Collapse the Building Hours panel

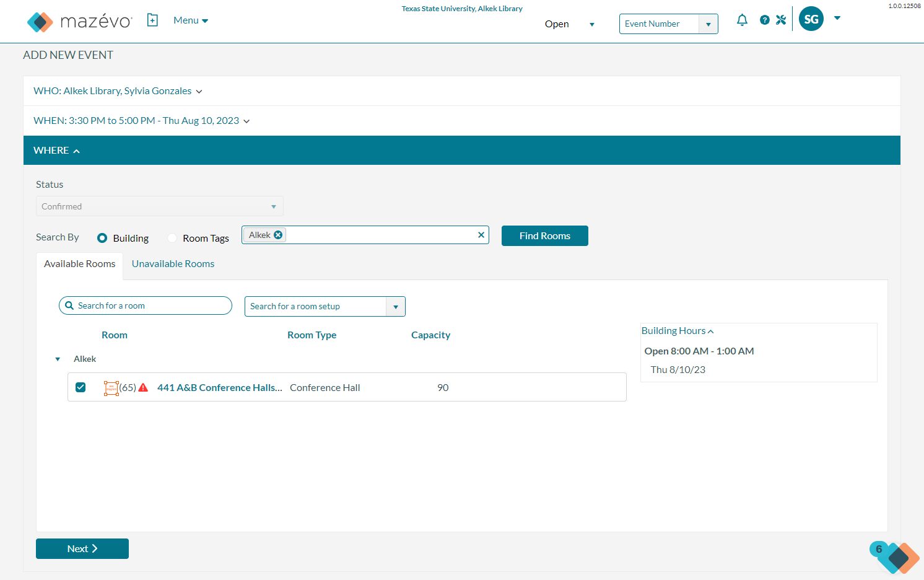coord(678,331)
